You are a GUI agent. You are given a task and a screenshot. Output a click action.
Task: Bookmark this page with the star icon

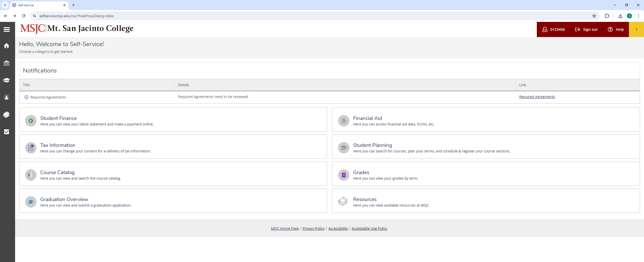(594, 16)
